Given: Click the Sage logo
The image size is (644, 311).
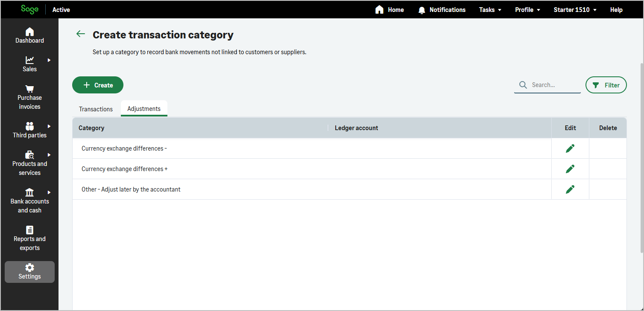Looking at the screenshot, I should (29, 9).
